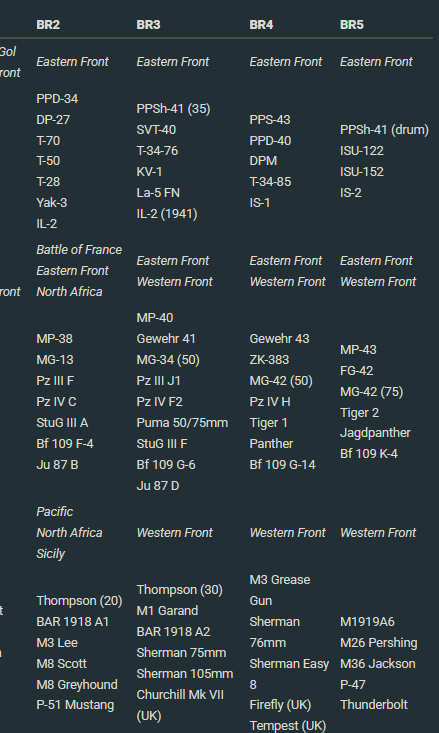Viewport: 439px width, 733px height.
Task: Select the PPD-34 entry in BR2
Action: tap(57, 99)
